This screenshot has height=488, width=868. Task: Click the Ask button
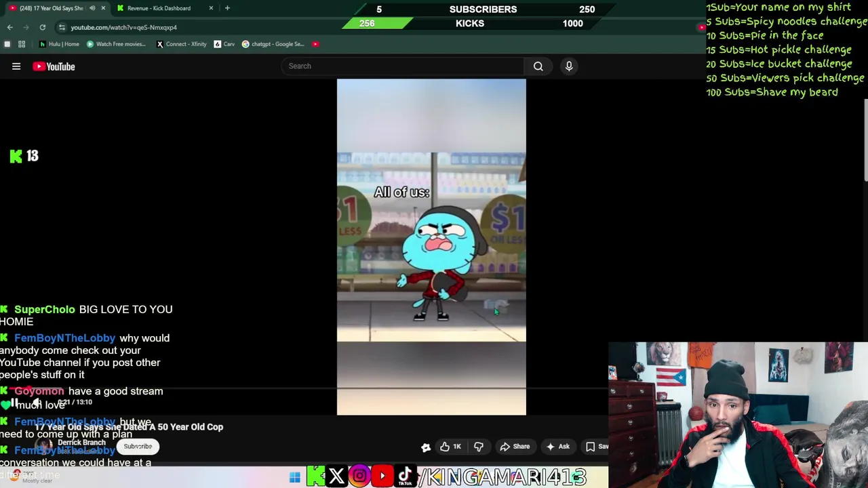(557, 447)
